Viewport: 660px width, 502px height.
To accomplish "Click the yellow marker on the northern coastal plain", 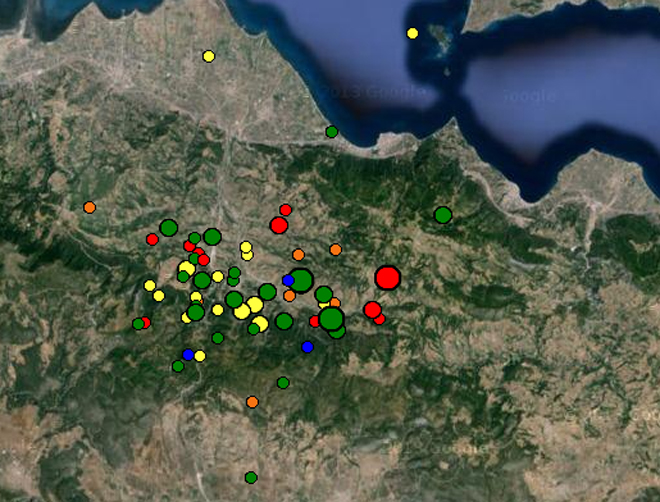I will (208, 56).
